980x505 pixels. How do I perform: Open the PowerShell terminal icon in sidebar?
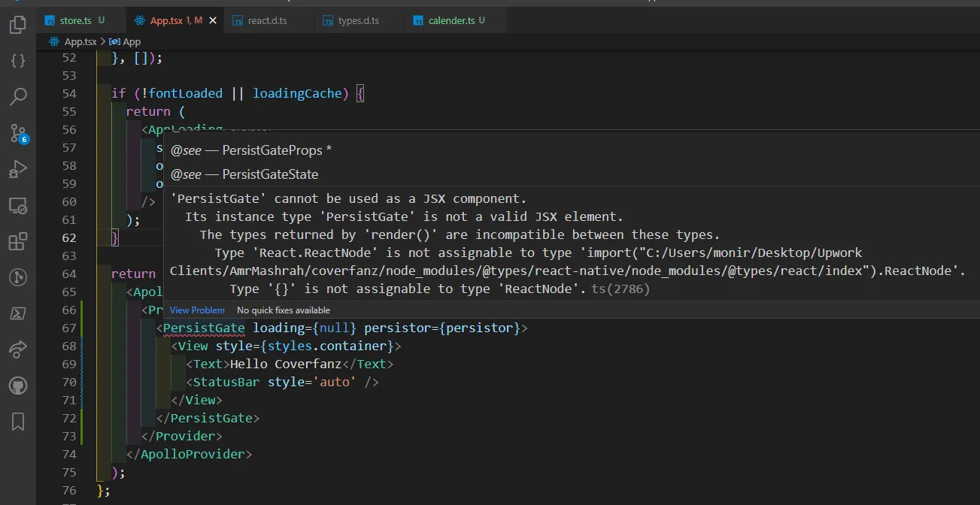pos(18,313)
